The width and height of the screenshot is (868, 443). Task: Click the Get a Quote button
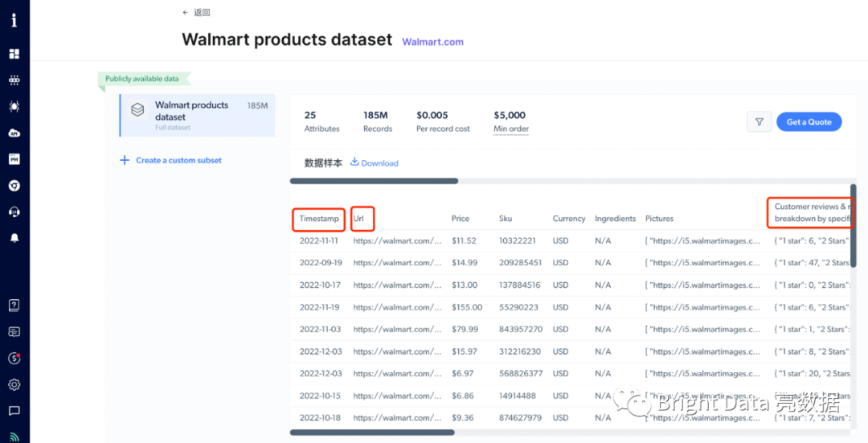pos(809,122)
